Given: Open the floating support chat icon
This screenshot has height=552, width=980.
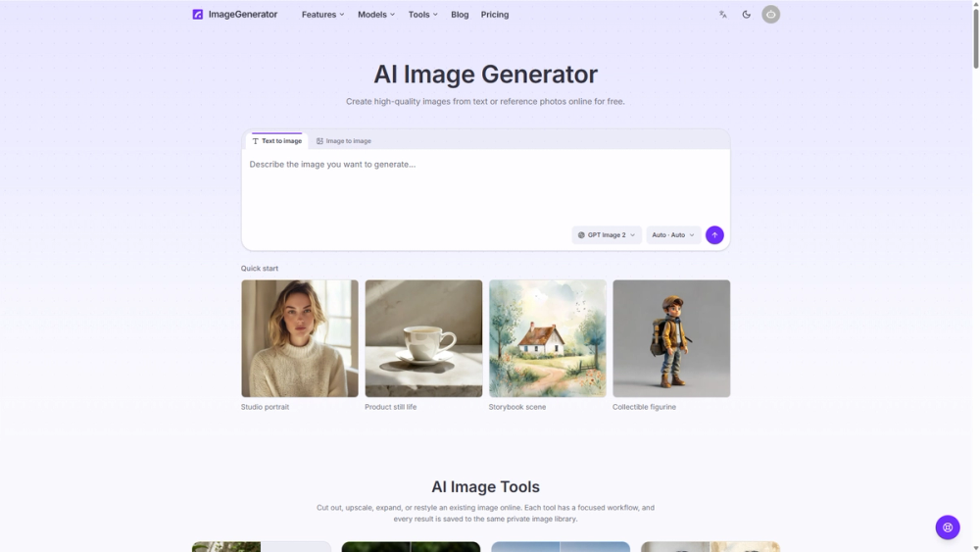Looking at the screenshot, I should coord(948,527).
